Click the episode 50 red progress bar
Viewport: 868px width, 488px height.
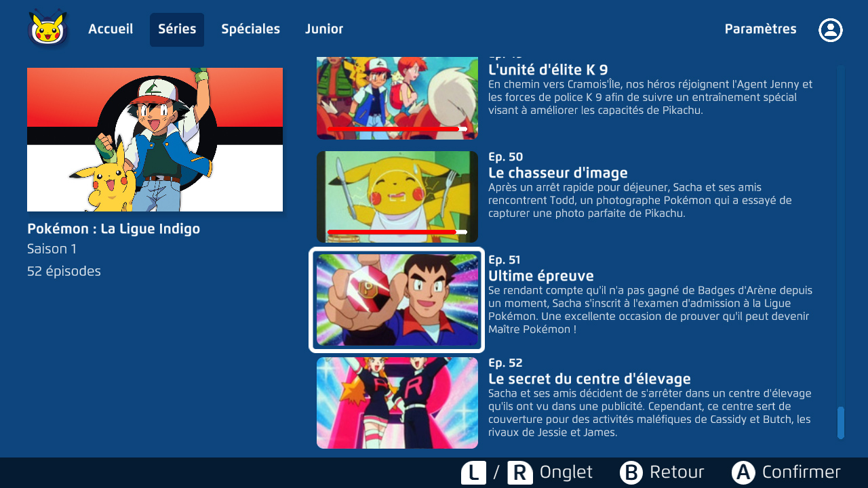click(x=397, y=232)
